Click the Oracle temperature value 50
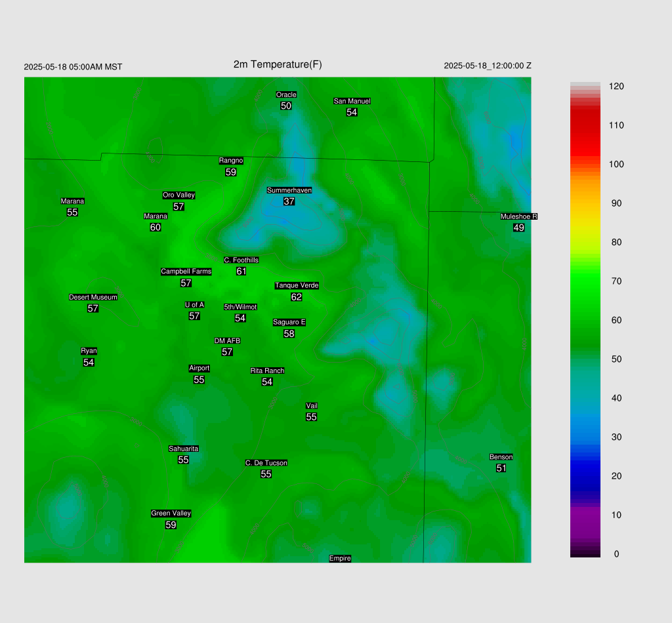The width and height of the screenshot is (672, 623). (x=286, y=106)
